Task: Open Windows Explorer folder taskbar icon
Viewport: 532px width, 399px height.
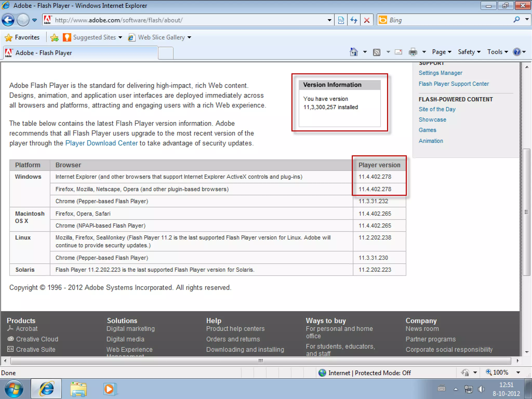Action: click(78, 389)
